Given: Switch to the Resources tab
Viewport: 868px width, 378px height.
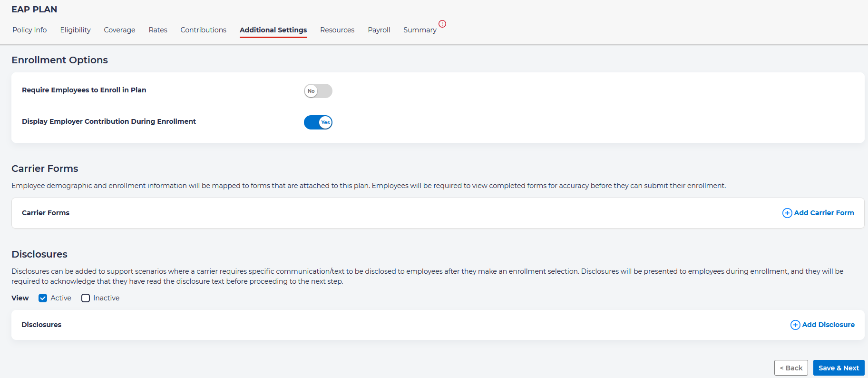Looking at the screenshot, I should 337,30.
